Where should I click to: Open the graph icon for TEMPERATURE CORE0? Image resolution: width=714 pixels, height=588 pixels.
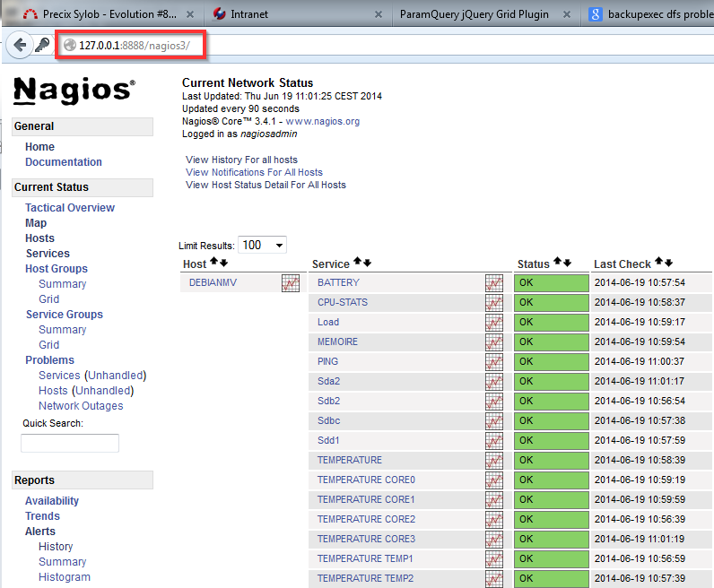point(494,480)
